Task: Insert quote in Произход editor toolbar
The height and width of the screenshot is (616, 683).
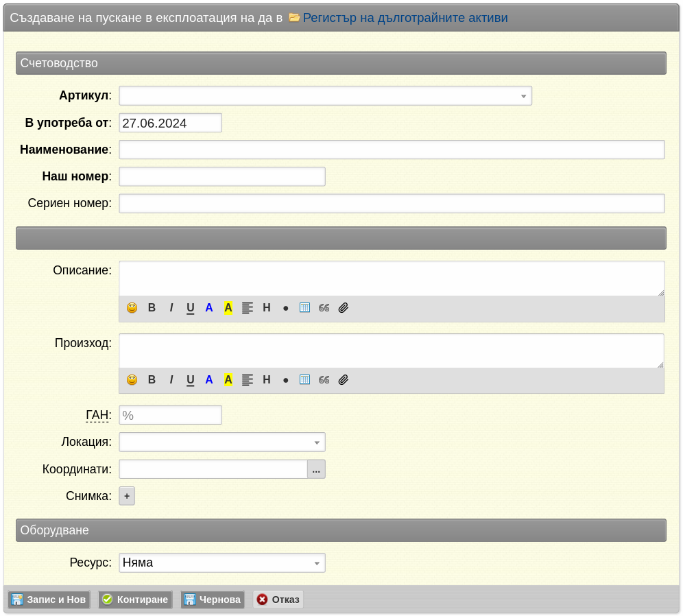Action: [324, 380]
